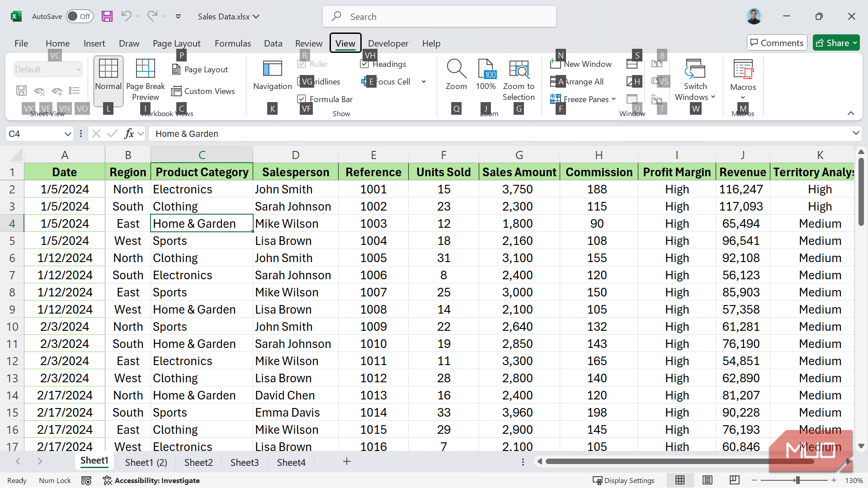The image size is (868, 488).
Task: Click the Search box
Action: (439, 17)
